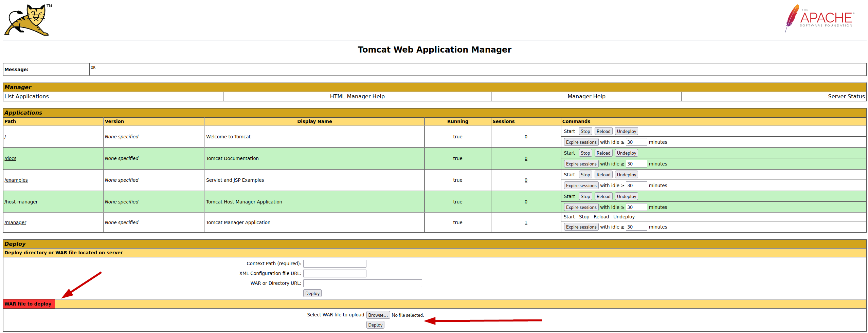Image resolution: width=868 pixels, height=333 pixels.
Task: Stop the Servlet and JSP Examples app
Action: point(585,175)
